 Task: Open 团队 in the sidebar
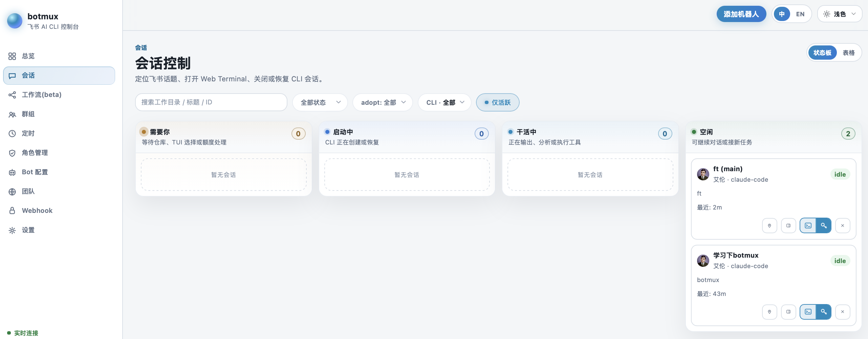(59, 192)
